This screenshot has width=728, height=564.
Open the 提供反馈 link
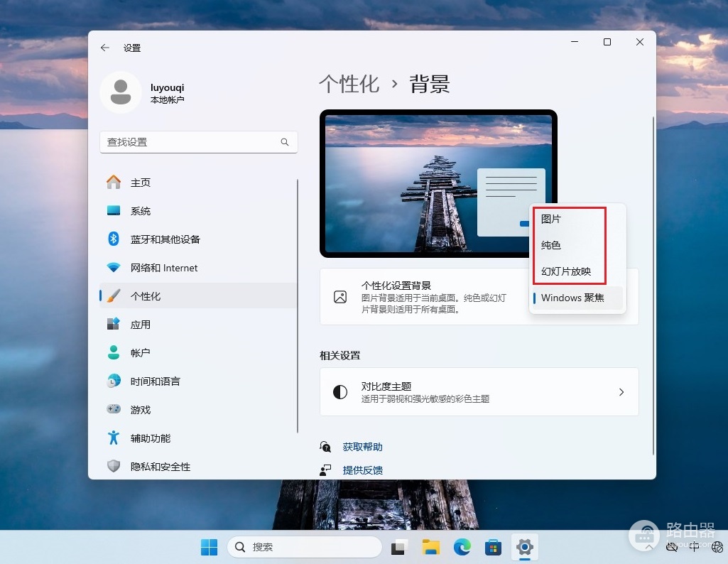[x=363, y=470]
